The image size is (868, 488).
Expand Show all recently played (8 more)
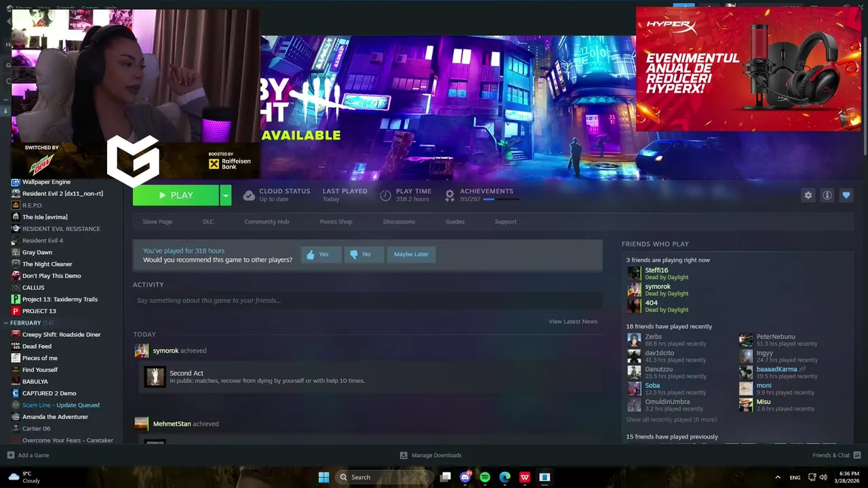[x=671, y=420]
